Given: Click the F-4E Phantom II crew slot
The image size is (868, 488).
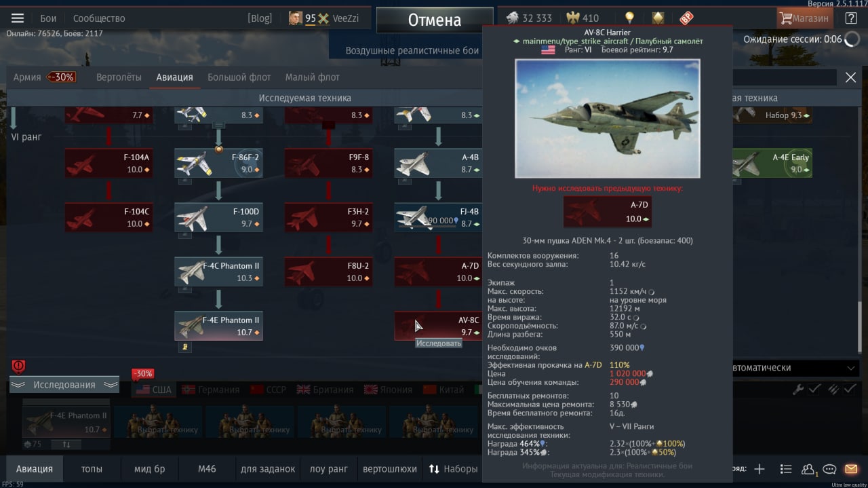Looking at the screenshot, I should (66, 422).
